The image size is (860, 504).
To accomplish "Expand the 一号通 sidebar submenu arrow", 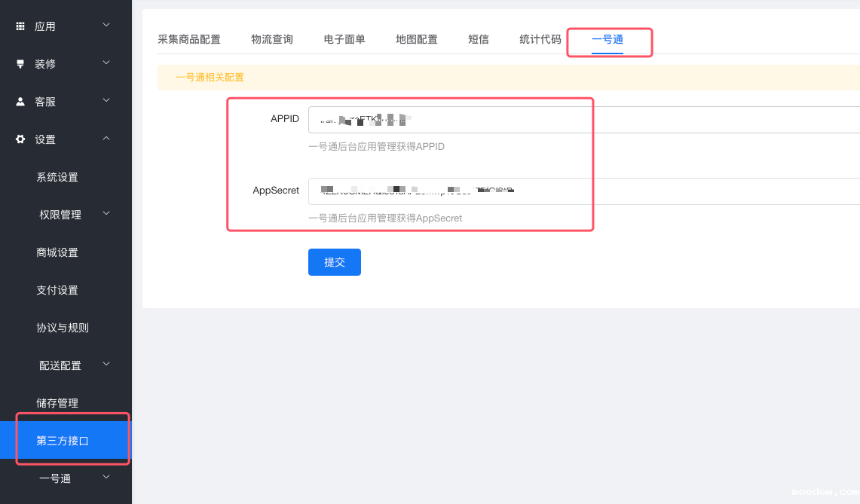I will tap(106, 478).
